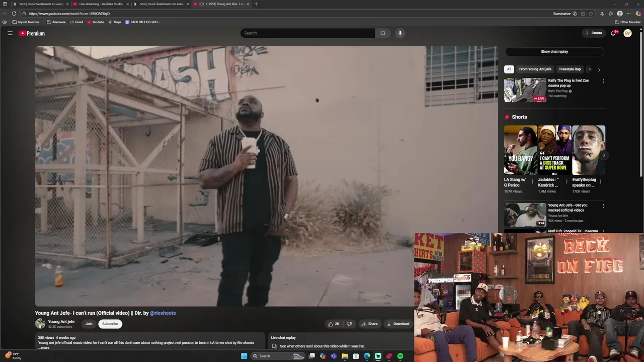Open options for Jadakiss Kendrick short

tap(567, 182)
